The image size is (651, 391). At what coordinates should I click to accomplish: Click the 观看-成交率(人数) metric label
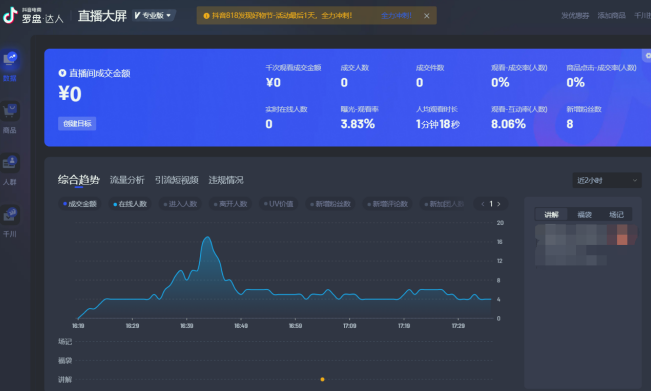point(519,68)
